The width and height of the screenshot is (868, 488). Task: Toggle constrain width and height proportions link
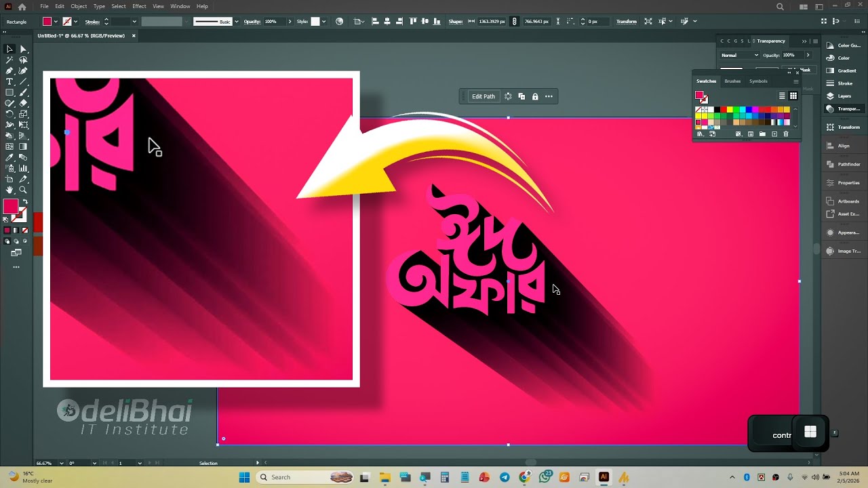point(514,21)
